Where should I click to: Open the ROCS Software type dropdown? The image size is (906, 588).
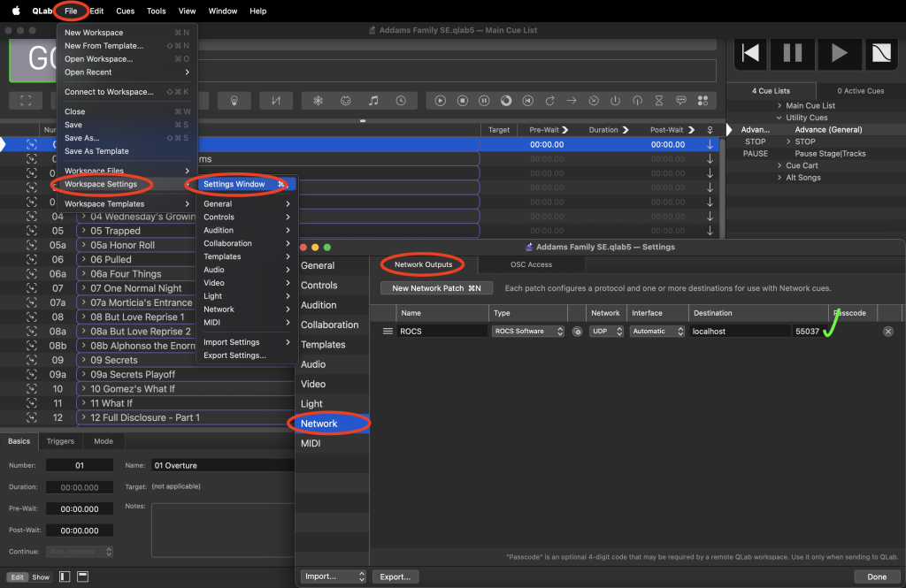(528, 332)
